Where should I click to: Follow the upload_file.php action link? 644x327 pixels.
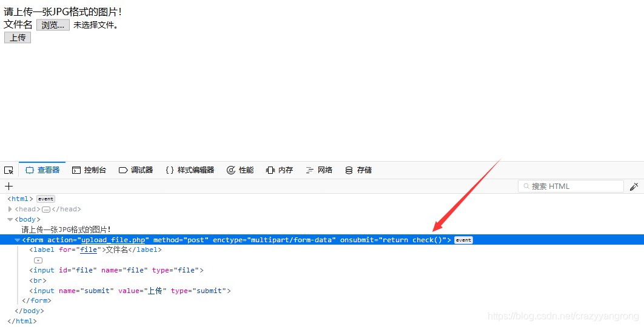point(113,240)
